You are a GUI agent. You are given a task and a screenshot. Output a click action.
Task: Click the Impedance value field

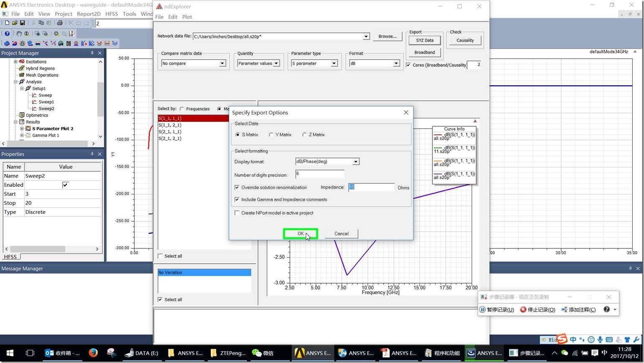pyautogui.click(x=371, y=187)
